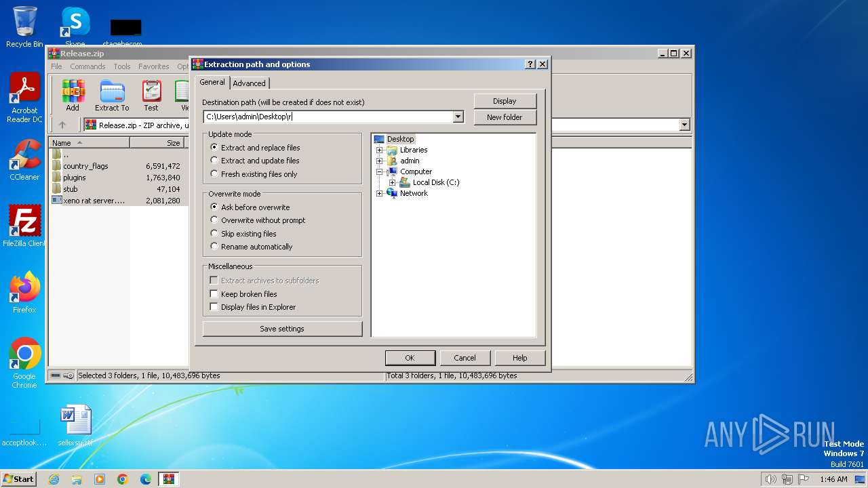
Task: Click the New folder button
Action: tap(505, 117)
